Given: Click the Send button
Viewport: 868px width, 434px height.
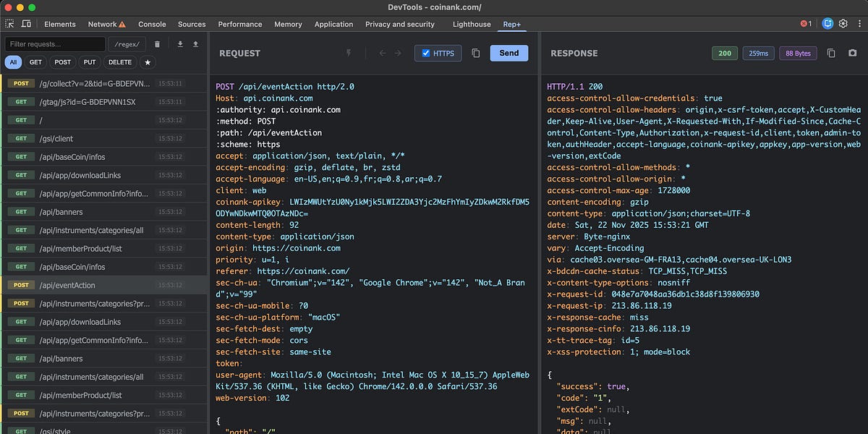Looking at the screenshot, I should pyautogui.click(x=509, y=53).
